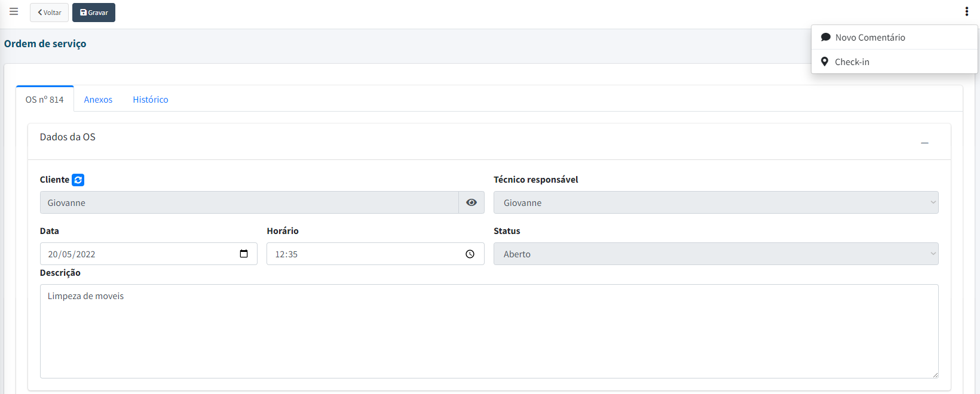
Task: Select the OS nº 814 tab
Action: 45,100
